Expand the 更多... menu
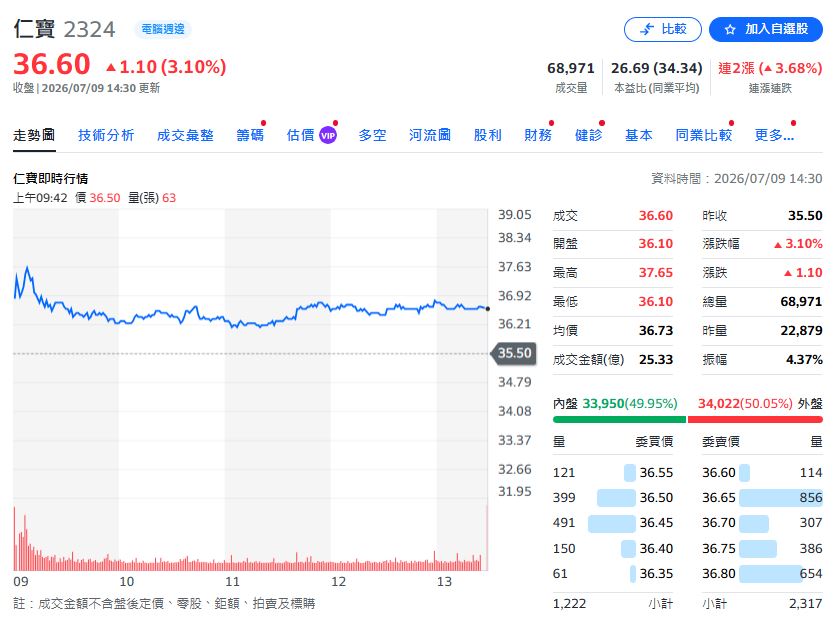The image size is (838, 622). tap(774, 135)
